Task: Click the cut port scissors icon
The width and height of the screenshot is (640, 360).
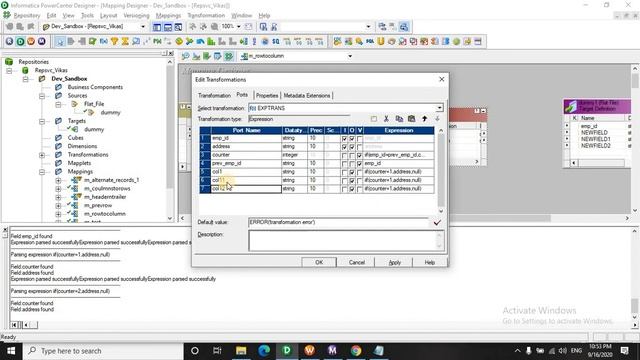Action: click(386, 119)
